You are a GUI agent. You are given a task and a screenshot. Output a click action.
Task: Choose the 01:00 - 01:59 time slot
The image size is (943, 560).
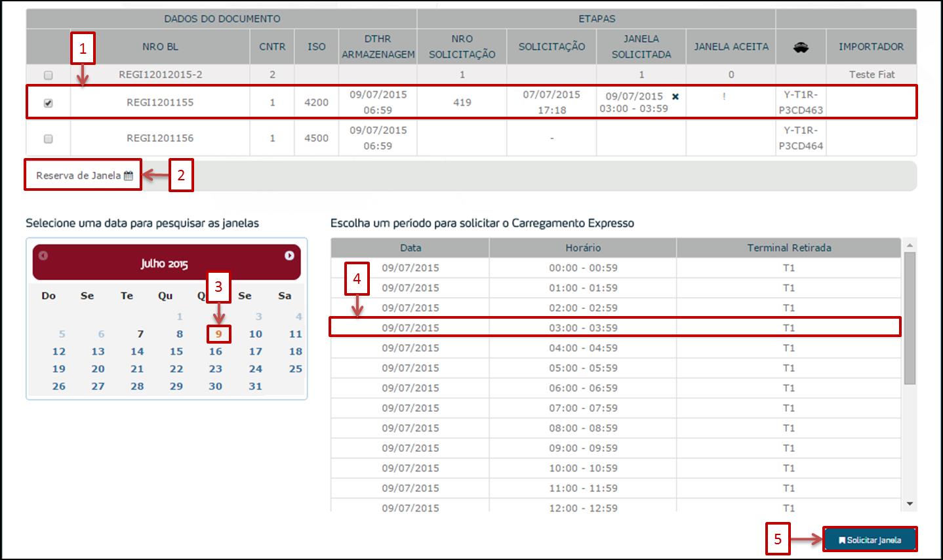(x=616, y=288)
